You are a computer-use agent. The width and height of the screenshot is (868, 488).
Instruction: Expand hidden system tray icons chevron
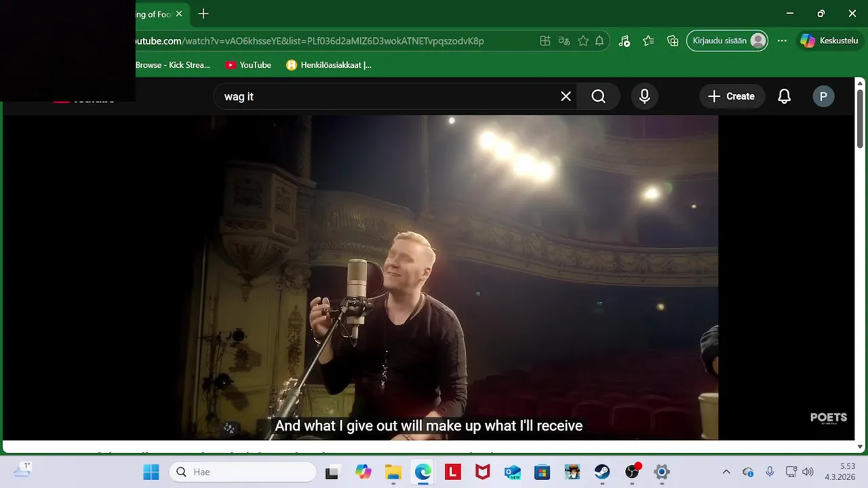pyautogui.click(x=726, y=472)
